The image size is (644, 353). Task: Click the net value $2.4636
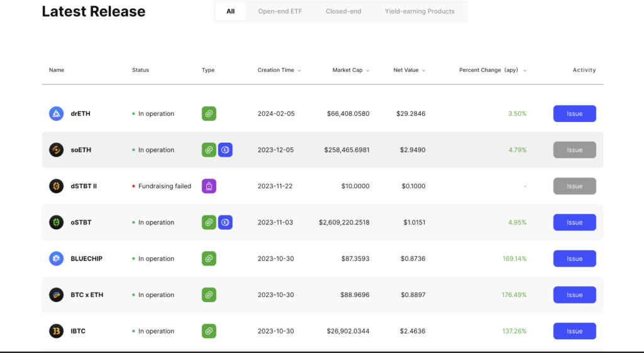click(x=413, y=331)
